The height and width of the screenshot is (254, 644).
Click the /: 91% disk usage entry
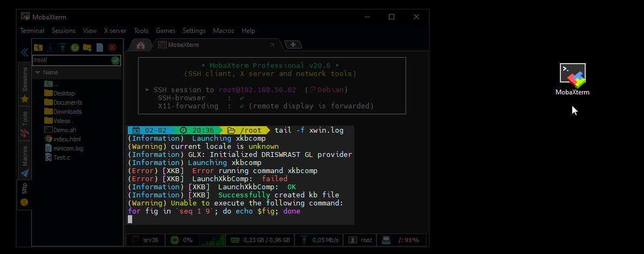(402, 240)
